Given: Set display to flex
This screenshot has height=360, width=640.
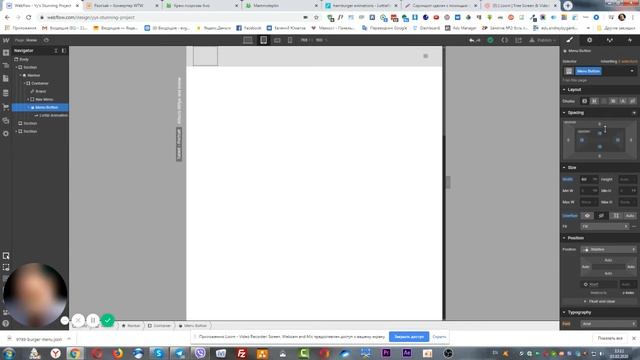Looking at the screenshot, I should tap(594, 101).
